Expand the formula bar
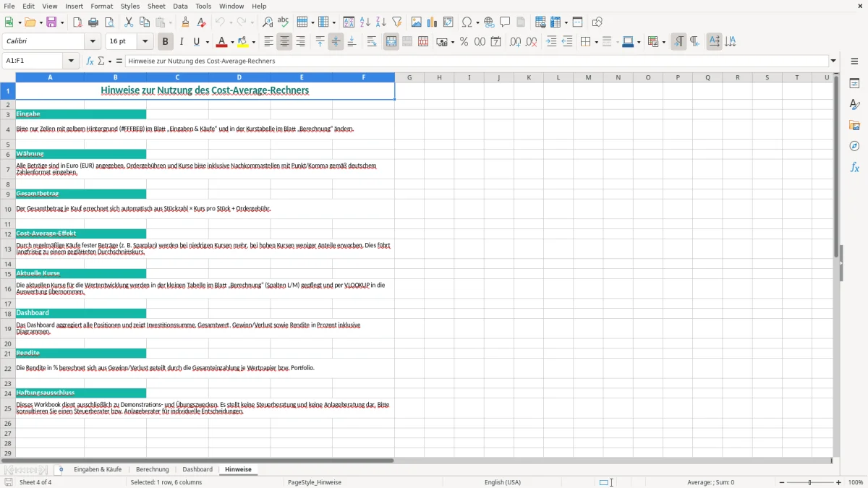Screen dimensions: 868x488 pos(833,61)
